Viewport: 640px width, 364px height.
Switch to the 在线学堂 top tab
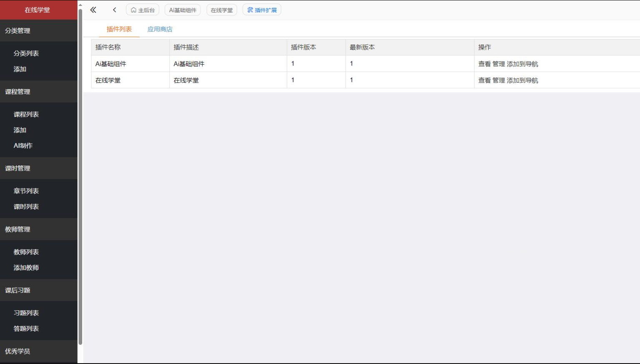pyautogui.click(x=222, y=10)
